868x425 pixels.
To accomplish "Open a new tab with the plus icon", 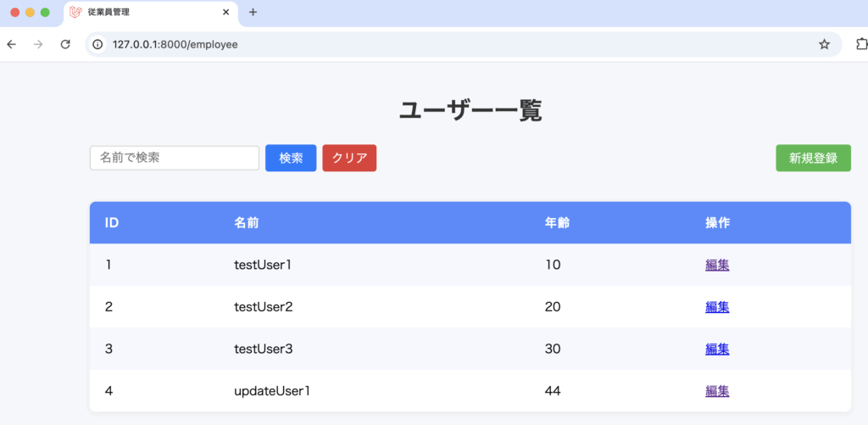I will 253,12.
